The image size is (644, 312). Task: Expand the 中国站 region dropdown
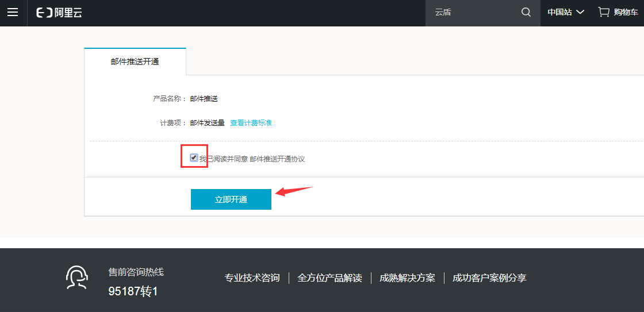point(566,12)
